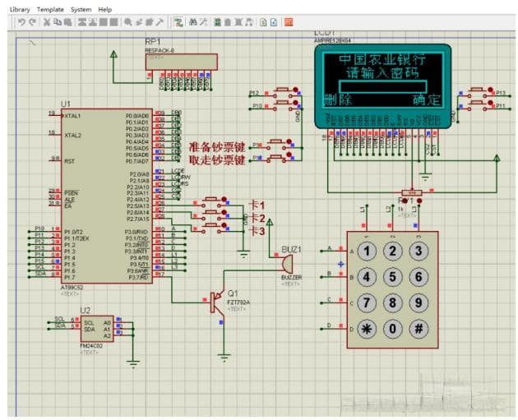
Task: Open Pick Parts from Libraries magnifier
Action: pos(128,22)
